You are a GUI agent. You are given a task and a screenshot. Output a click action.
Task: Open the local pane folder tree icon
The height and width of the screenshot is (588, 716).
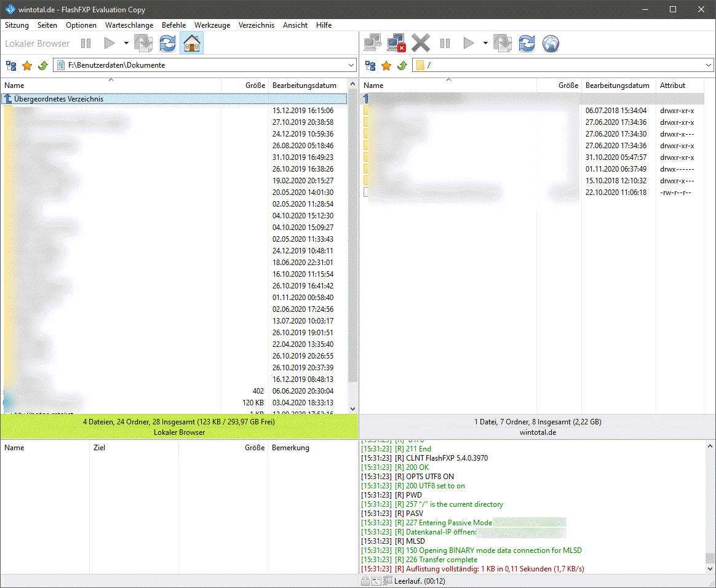click(x=11, y=66)
